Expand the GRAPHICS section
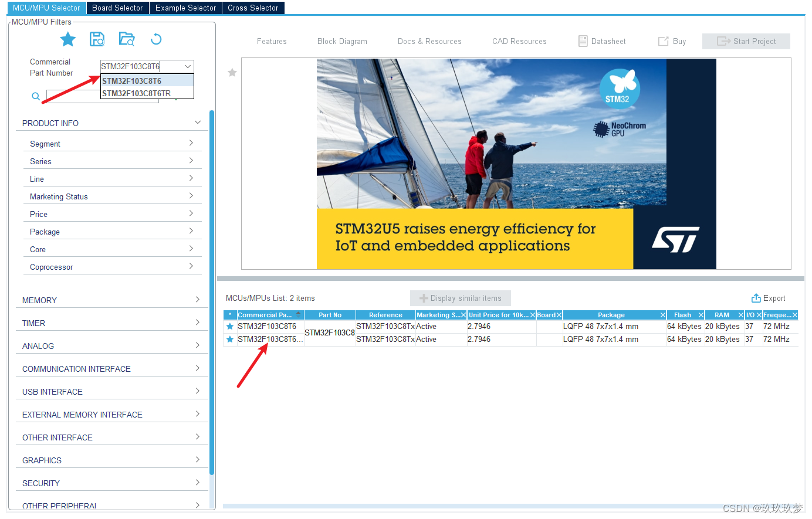This screenshot has width=812, height=519. tap(198, 460)
